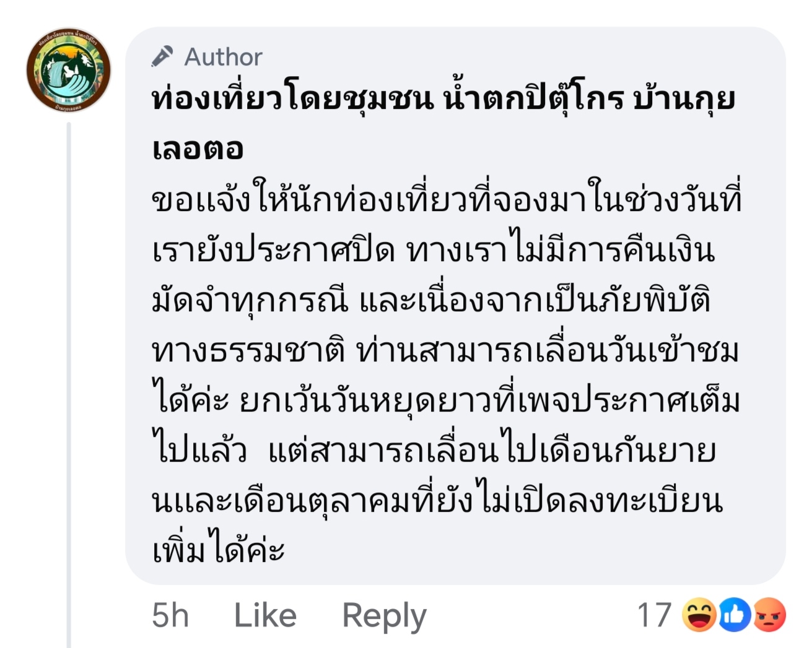Like this comment
The image size is (812, 648).
tap(265, 615)
